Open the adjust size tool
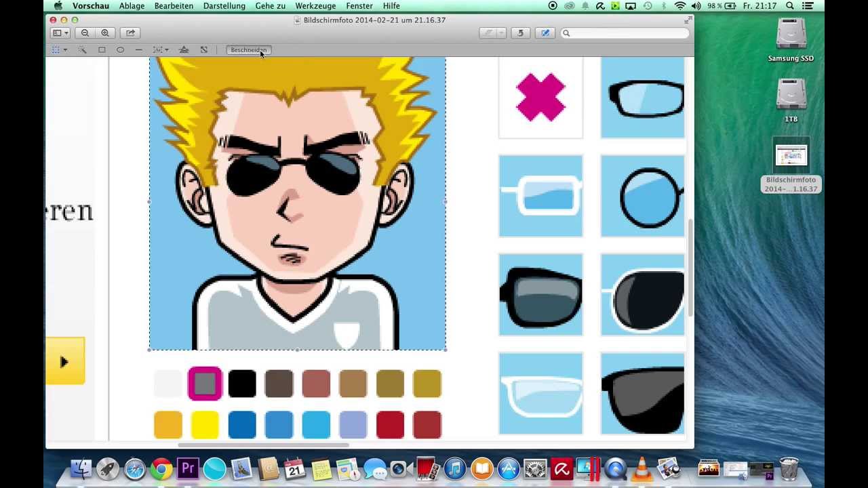 pos(203,49)
